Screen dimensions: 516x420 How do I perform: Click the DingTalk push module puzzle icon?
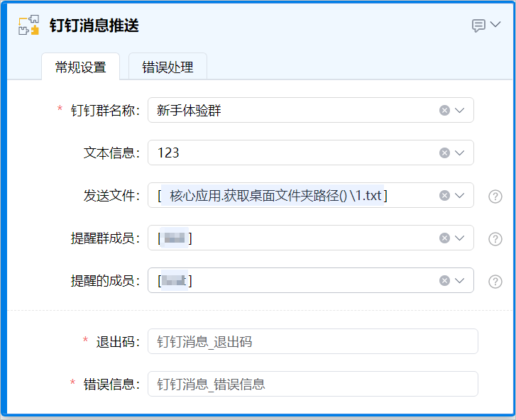[x=28, y=25]
